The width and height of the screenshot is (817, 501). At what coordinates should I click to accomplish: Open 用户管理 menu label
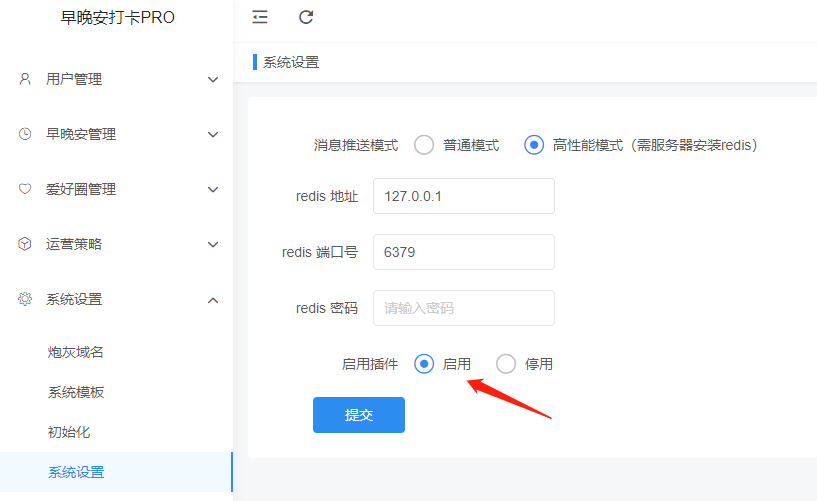click(74, 79)
